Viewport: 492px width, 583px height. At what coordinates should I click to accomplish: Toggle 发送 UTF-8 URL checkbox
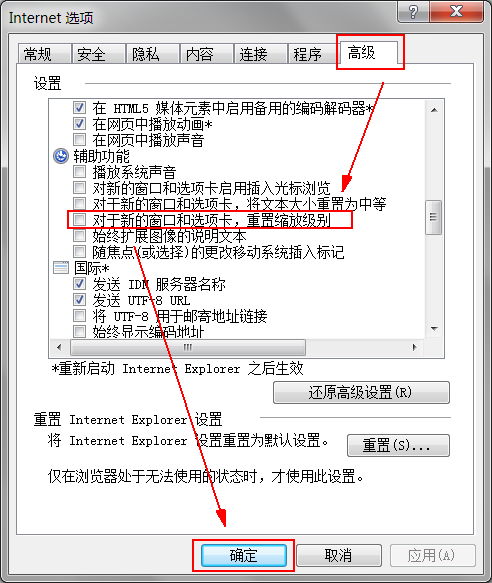pyautogui.click(x=79, y=300)
